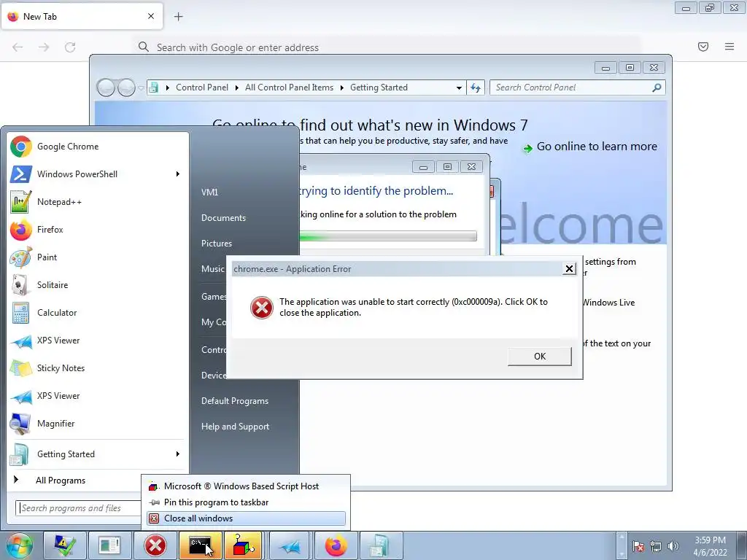Image resolution: width=747 pixels, height=560 pixels.
Task: Open Pictures from Start menu
Action: (x=216, y=244)
